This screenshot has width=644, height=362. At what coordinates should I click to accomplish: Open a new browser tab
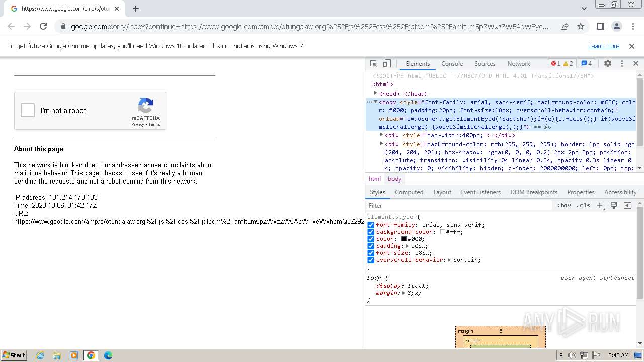[x=136, y=9]
